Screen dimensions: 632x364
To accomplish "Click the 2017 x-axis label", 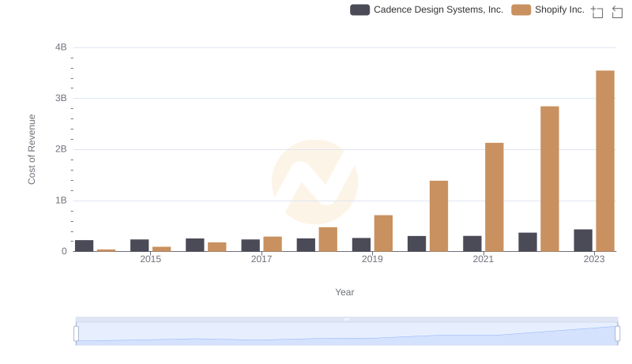I will pyautogui.click(x=261, y=259).
